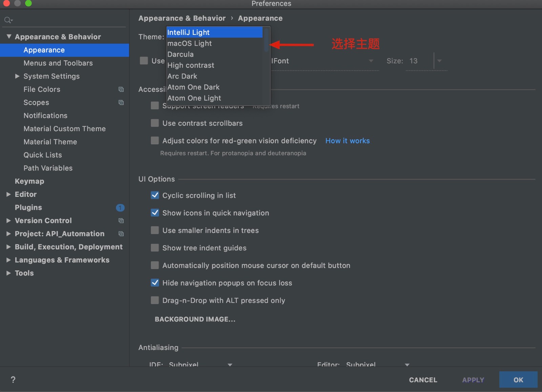Enable Use contrast scrollbars

click(155, 123)
